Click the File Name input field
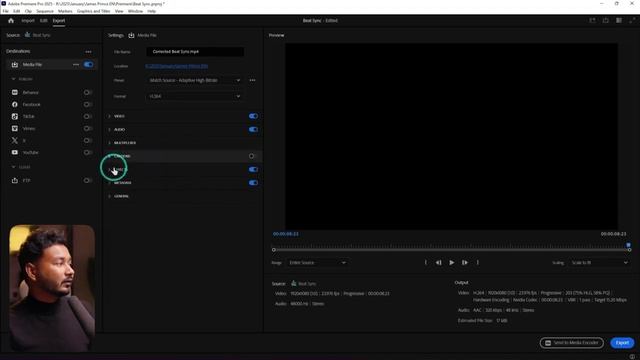 click(x=195, y=51)
